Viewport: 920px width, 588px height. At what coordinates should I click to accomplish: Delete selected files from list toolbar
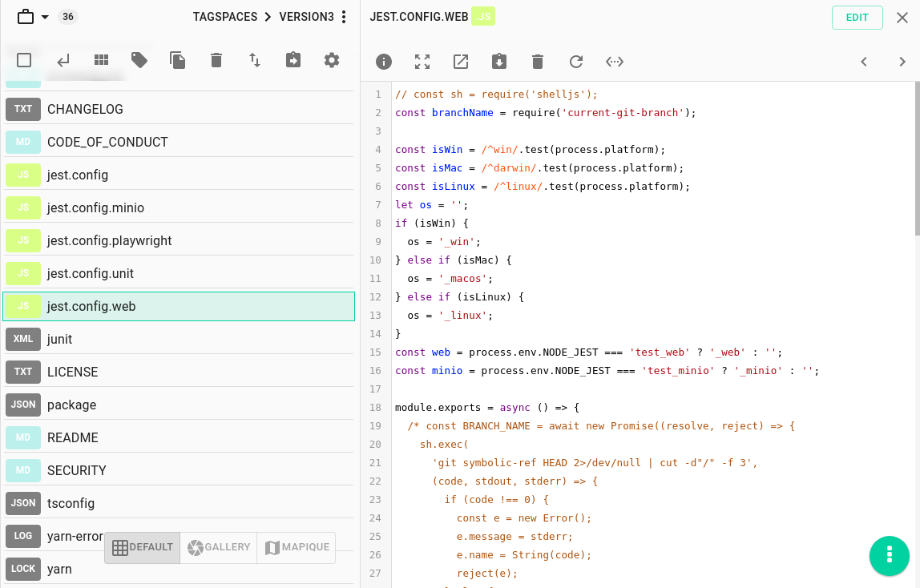coord(216,60)
